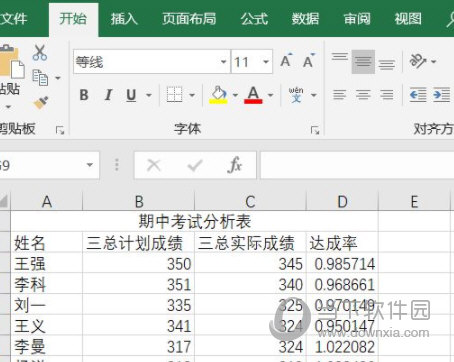This screenshot has height=362, width=454.
Task: Click the select-all corner triangle
Action: tap(5, 201)
